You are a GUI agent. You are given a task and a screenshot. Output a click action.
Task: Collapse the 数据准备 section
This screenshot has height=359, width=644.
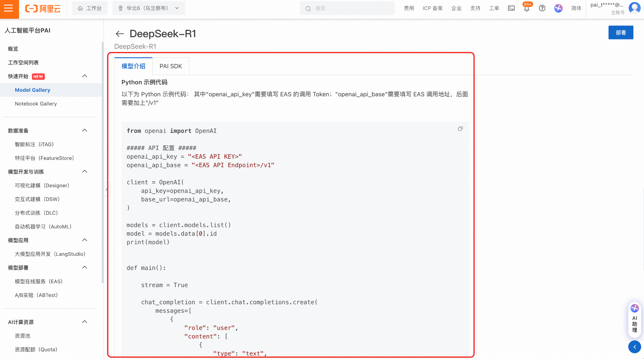tap(84, 130)
